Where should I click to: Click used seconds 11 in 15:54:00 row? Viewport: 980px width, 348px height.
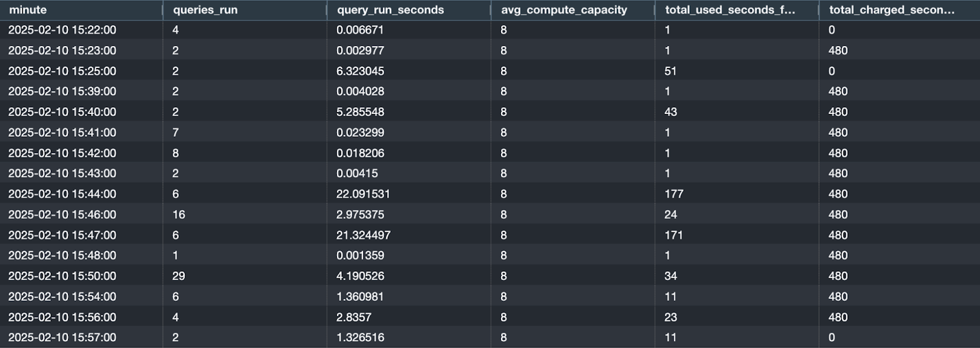671,297
